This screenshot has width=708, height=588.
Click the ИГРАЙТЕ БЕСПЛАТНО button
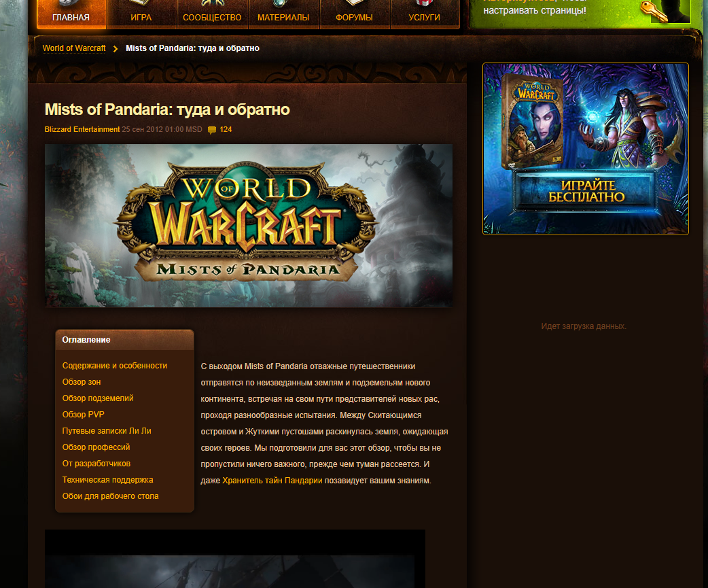coord(586,191)
